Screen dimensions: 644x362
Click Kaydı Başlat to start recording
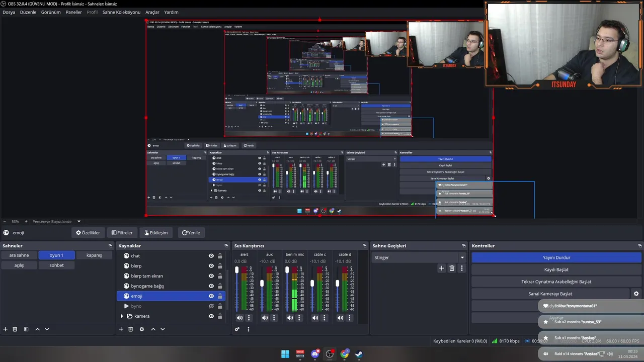[x=556, y=269]
